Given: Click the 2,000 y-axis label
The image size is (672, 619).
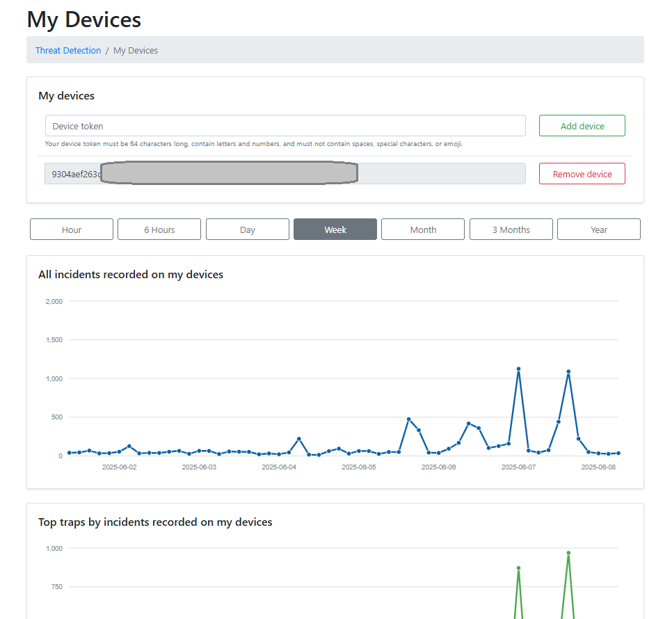Looking at the screenshot, I should coord(54,302).
